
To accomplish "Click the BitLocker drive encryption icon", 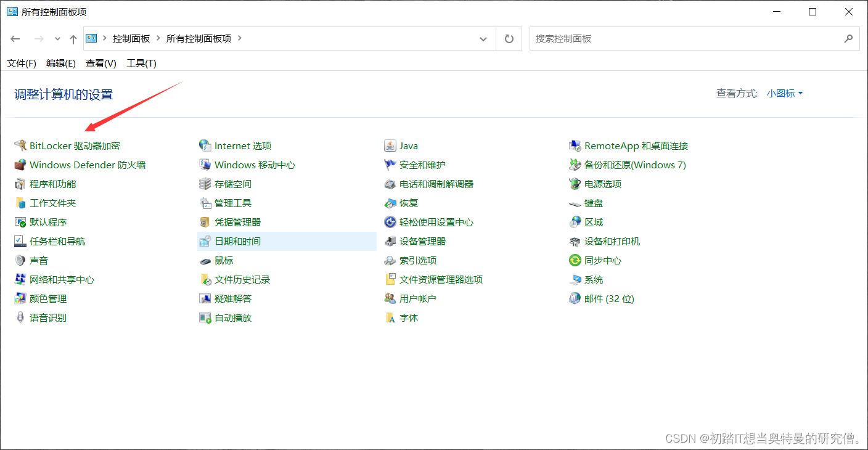I will coord(20,146).
